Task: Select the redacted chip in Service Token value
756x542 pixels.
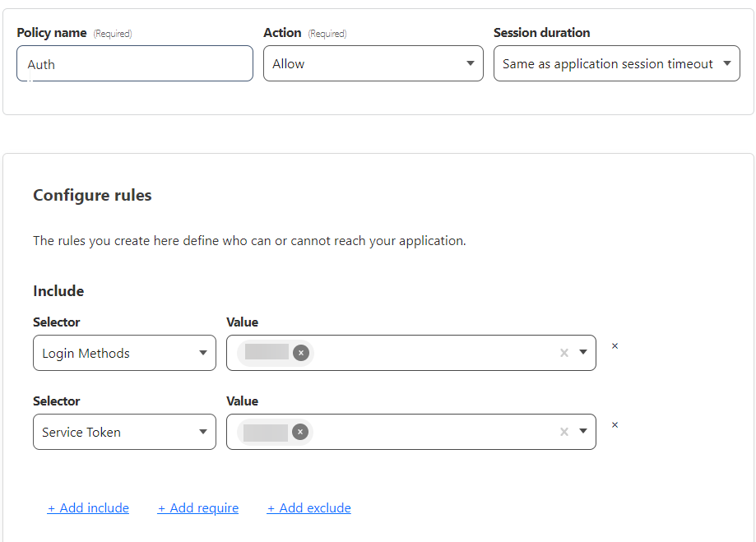Action: coord(266,432)
